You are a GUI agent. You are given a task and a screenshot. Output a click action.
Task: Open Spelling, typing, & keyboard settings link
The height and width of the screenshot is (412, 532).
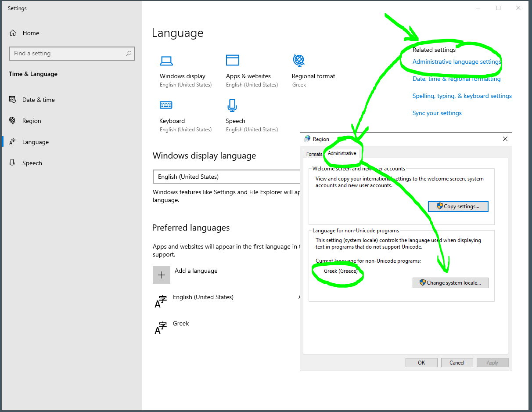point(462,96)
